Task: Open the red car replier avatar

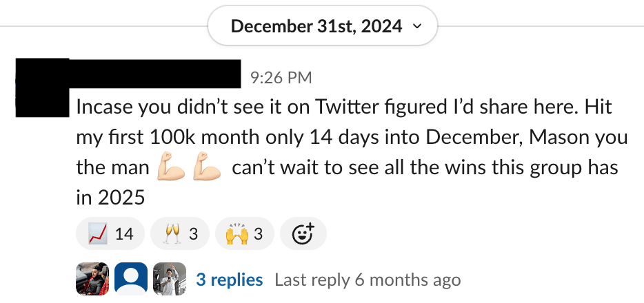Action: [92, 280]
